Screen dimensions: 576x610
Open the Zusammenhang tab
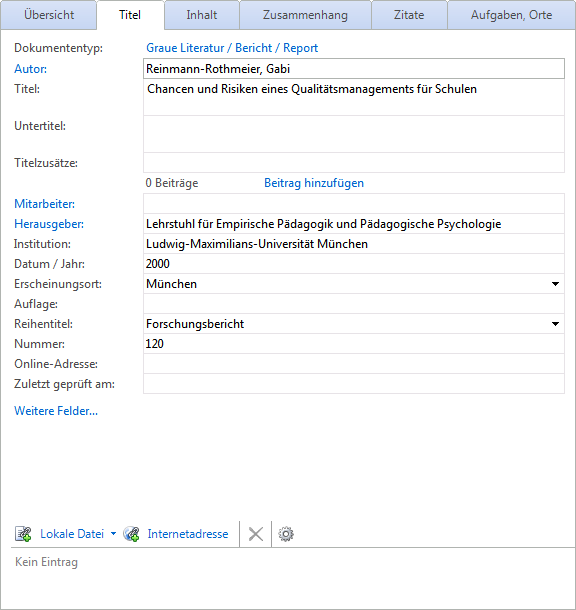point(305,15)
